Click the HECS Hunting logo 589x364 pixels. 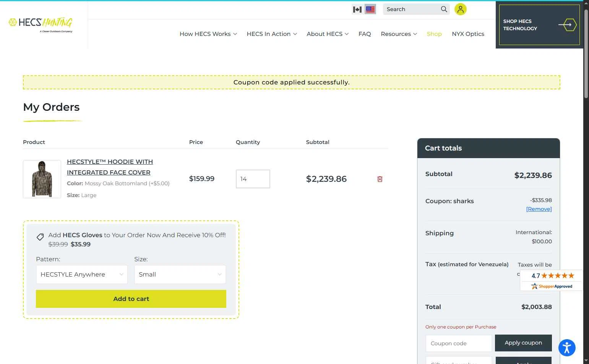(41, 25)
